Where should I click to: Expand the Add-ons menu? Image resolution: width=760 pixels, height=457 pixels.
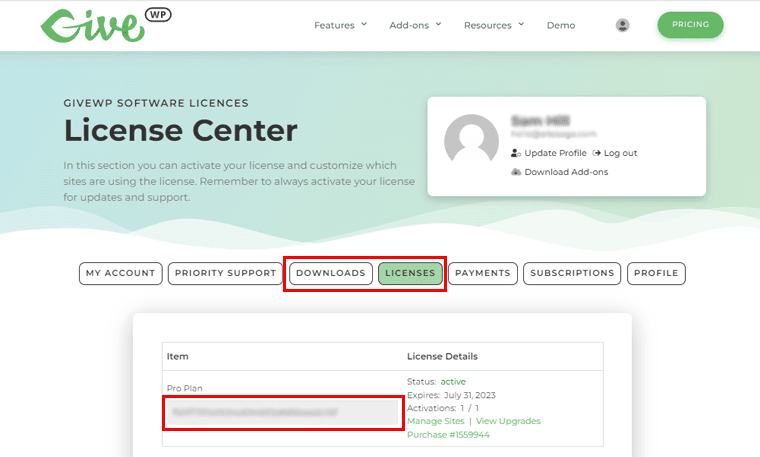coord(415,25)
